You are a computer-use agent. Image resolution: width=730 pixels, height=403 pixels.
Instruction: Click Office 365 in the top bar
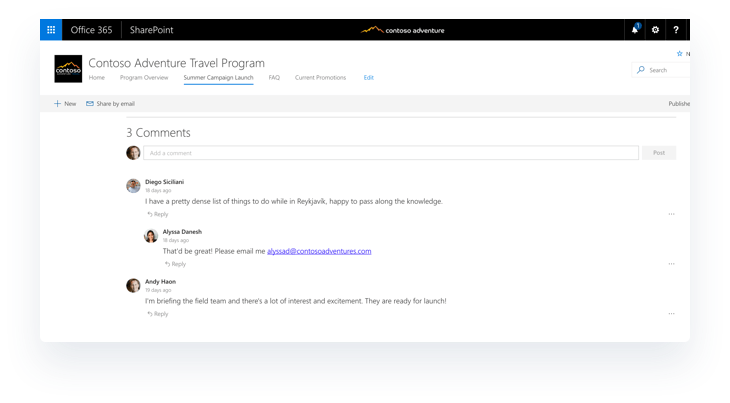(x=91, y=30)
